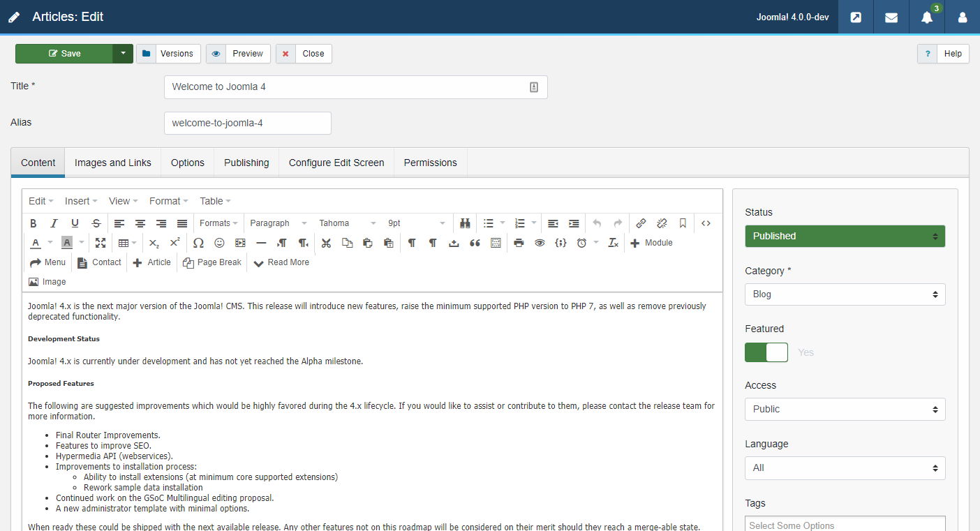Screen dimensions: 980x531
Task: Open the Tahoma font family dropdown
Action: (348, 223)
